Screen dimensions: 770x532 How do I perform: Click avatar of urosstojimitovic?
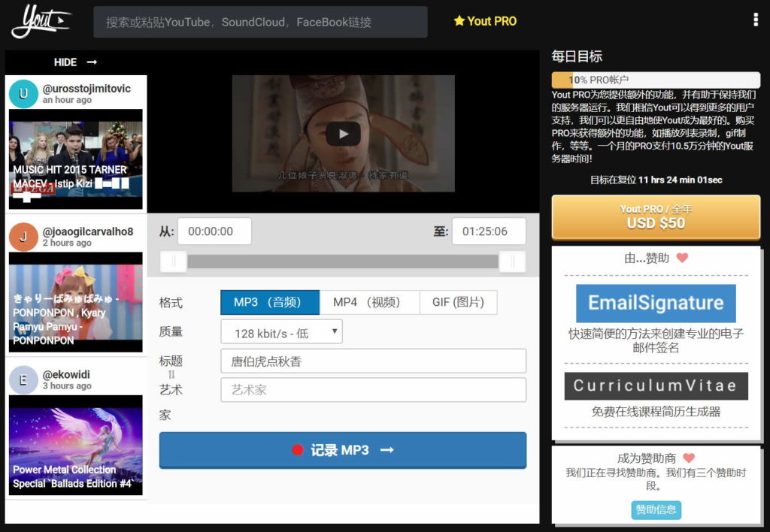(23, 94)
